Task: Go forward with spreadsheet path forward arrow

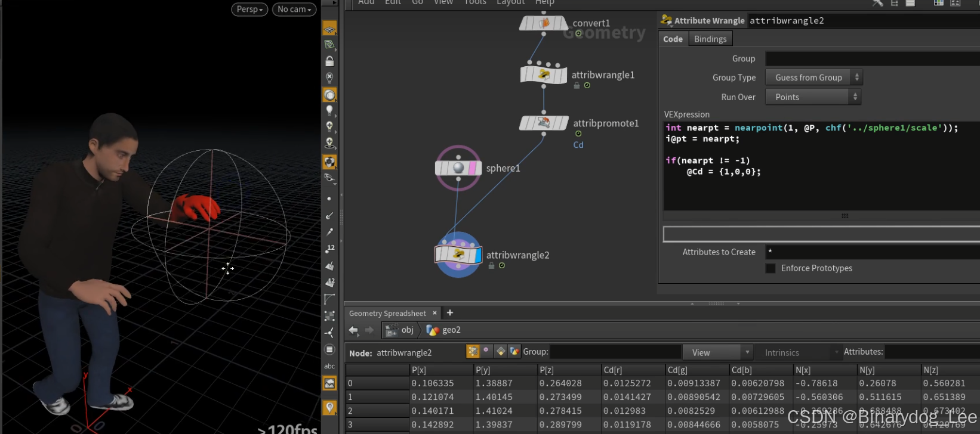Action: pos(369,330)
